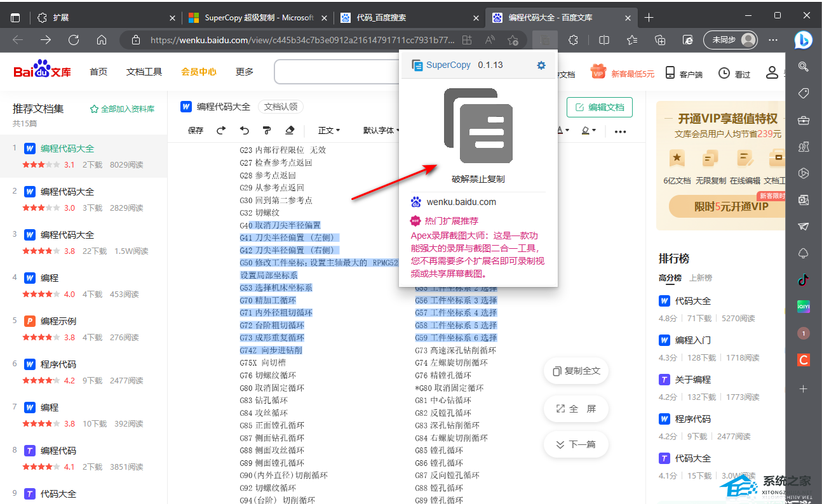Click the 看过 history link
The height and width of the screenshot is (504, 822).
734,74
